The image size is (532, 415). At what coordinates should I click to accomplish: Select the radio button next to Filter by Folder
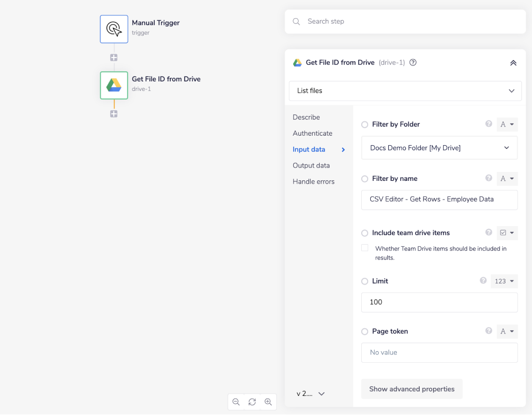[x=364, y=124]
